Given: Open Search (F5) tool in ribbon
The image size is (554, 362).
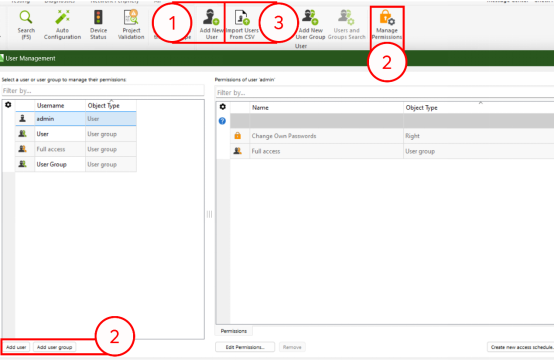Looking at the screenshot, I should point(26,24).
